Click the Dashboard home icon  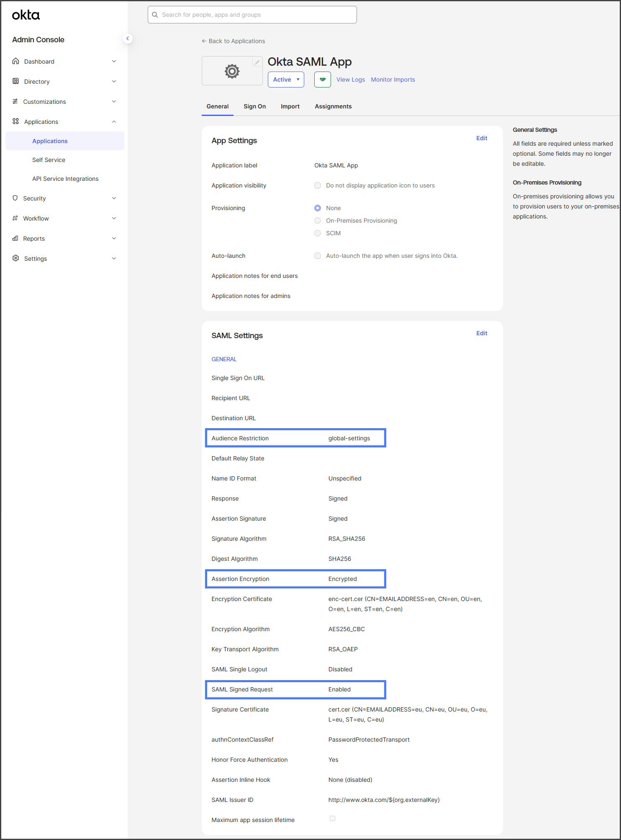(x=16, y=62)
